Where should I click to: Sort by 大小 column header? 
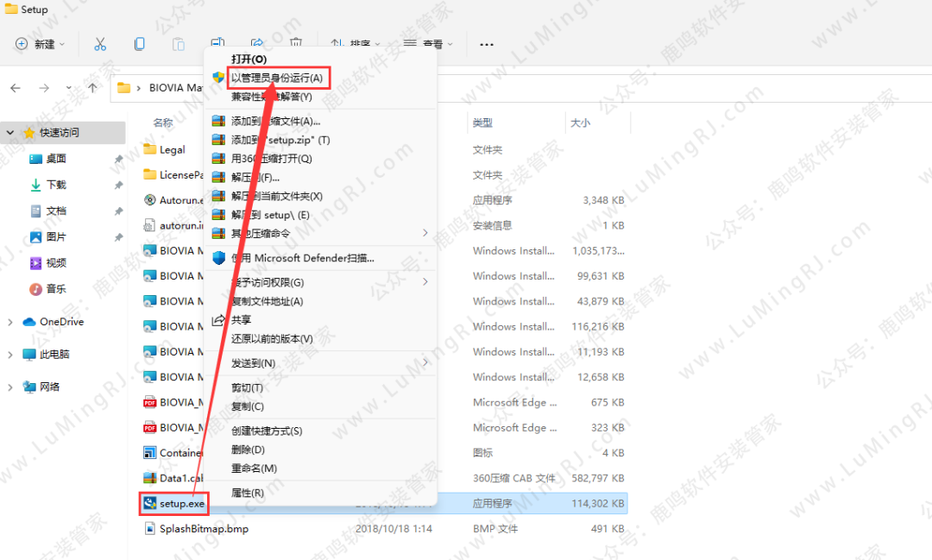point(581,123)
